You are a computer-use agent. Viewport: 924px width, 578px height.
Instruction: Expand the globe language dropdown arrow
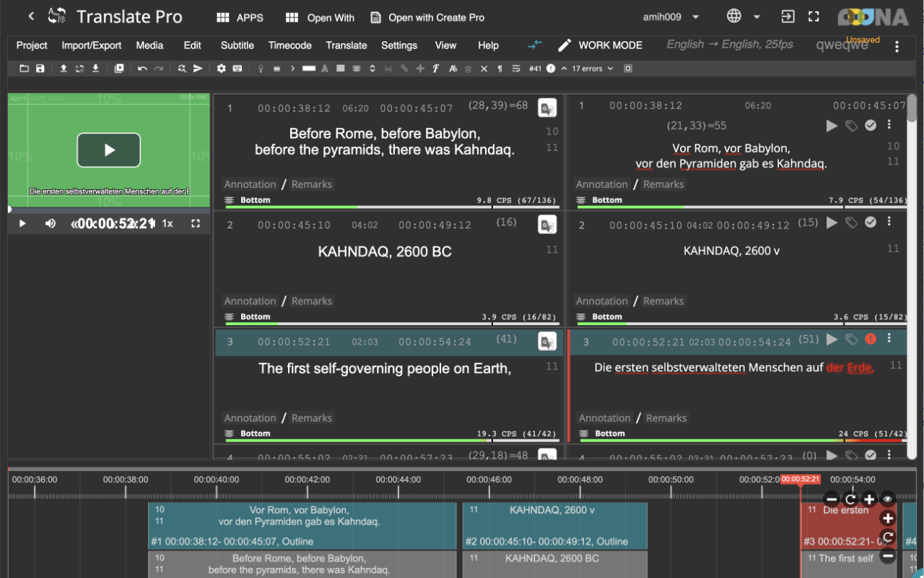point(757,17)
